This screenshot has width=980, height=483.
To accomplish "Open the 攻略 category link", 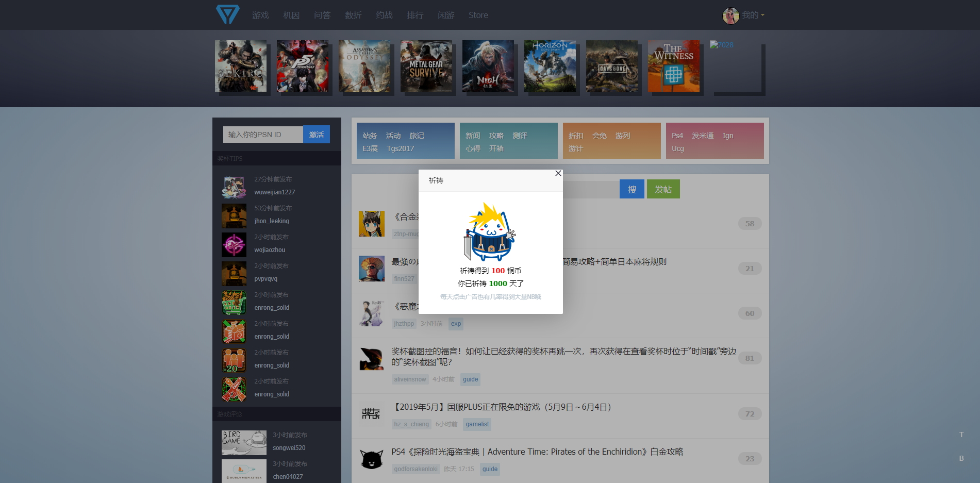I will pos(496,136).
